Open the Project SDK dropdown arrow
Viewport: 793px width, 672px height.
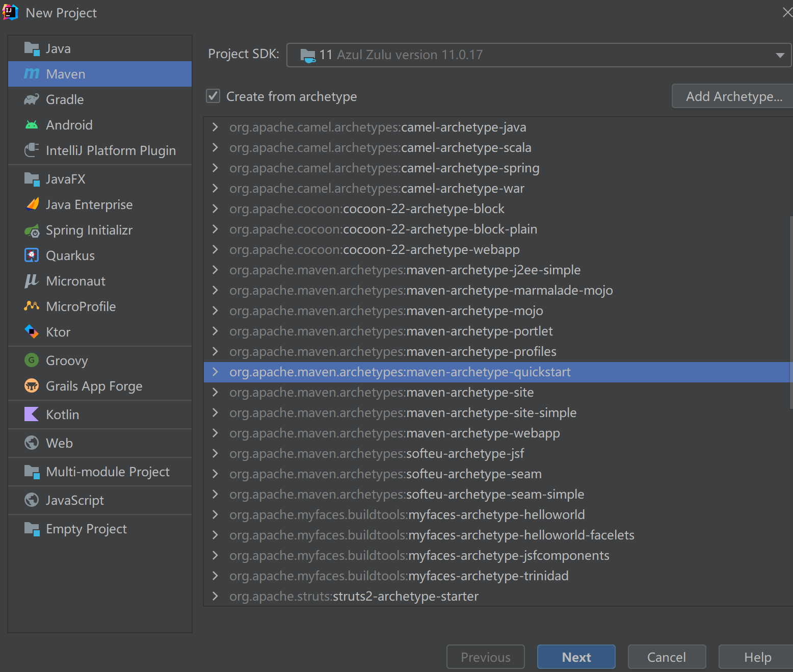[x=780, y=55]
